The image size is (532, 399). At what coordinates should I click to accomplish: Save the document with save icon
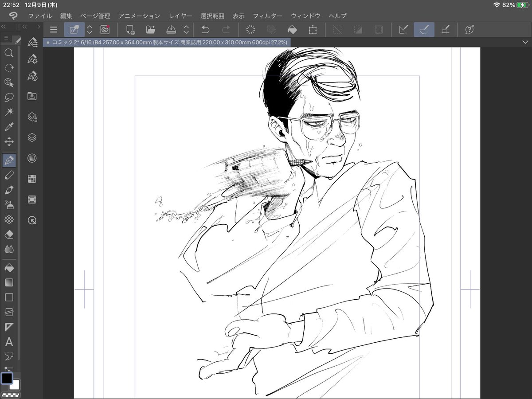pos(171,30)
